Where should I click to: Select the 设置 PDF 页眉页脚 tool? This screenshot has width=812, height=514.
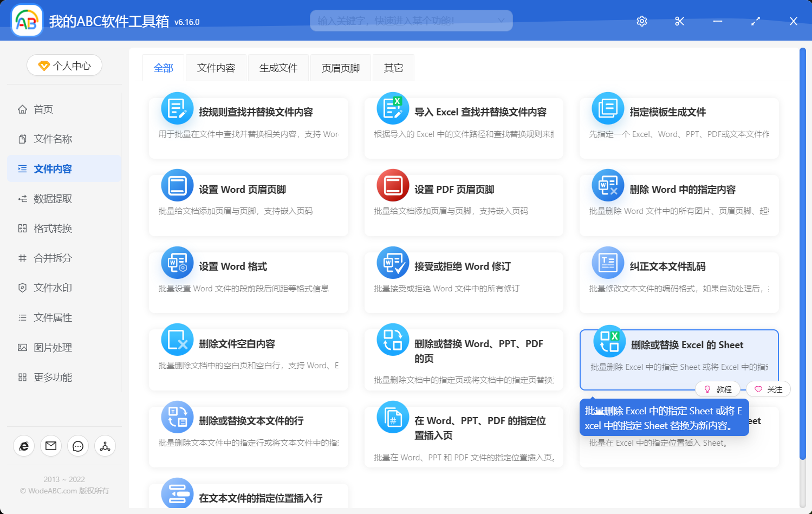(x=463, y=205)
